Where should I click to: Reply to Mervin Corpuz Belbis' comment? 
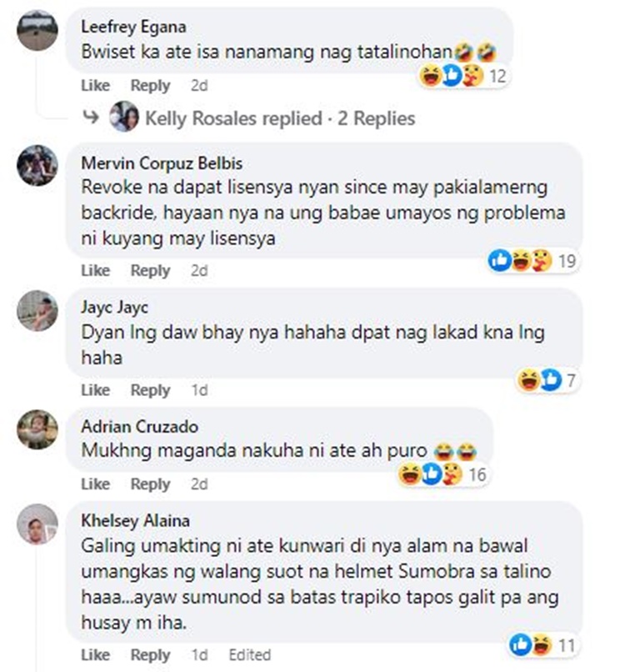(x=150, y=270)
